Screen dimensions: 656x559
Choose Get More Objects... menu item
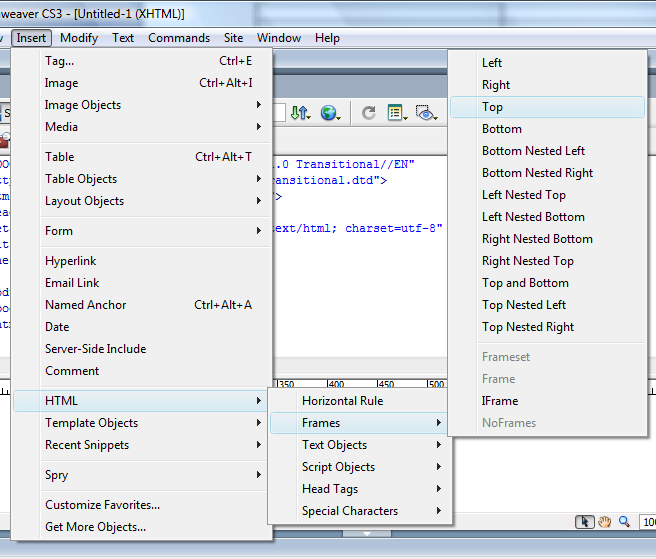tap(142, 527)
